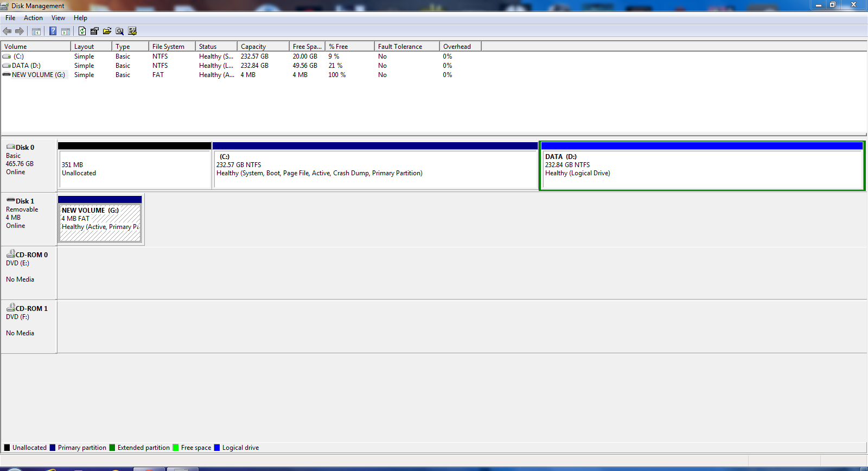
Task: Click the dark blue Primary partition legend swatch
Action: (x=53, y=448)
